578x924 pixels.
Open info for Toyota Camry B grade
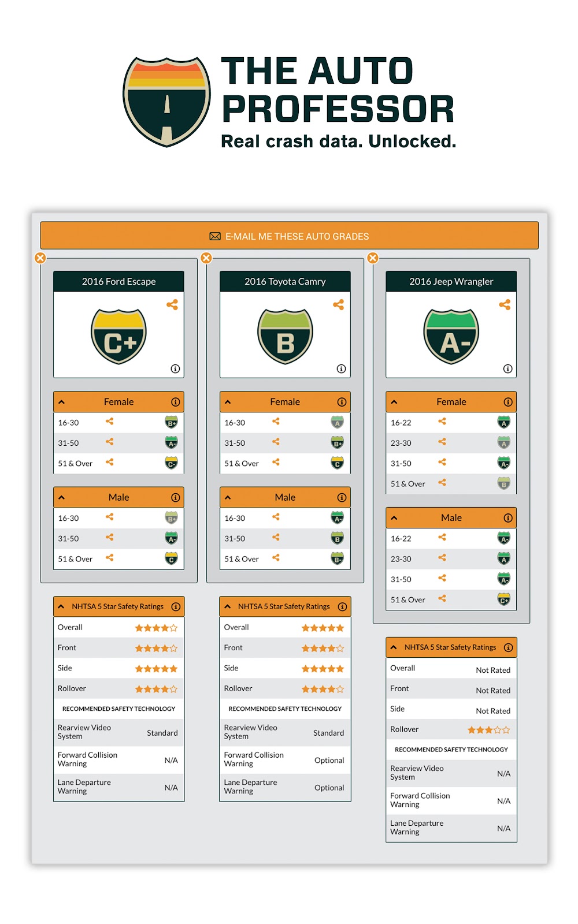pos(342,368)
